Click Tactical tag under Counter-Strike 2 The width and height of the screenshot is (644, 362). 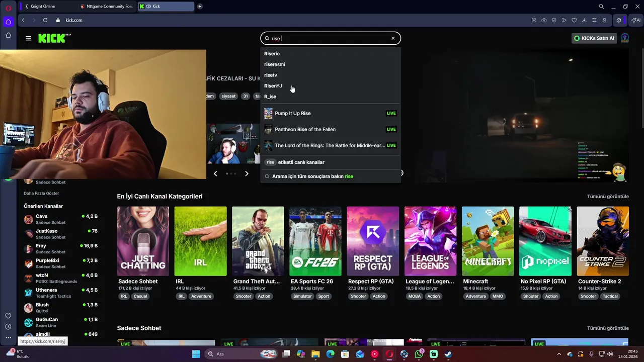(x=610, y=296)
